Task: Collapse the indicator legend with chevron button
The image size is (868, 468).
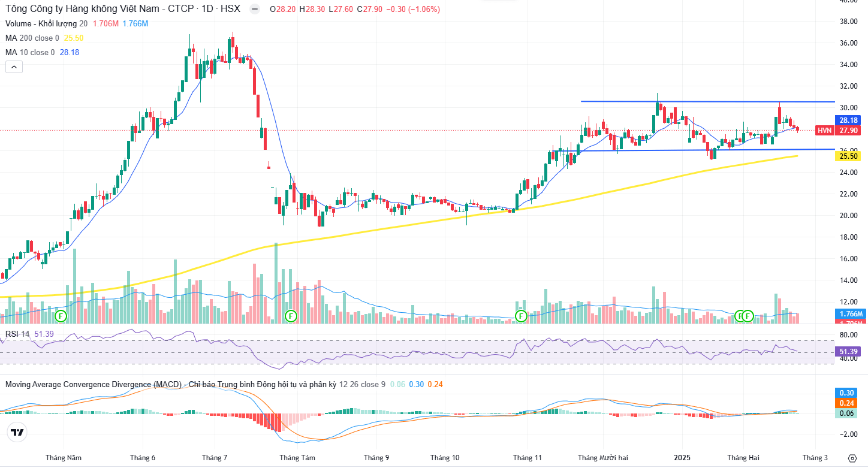Action: tap(14, 67)
